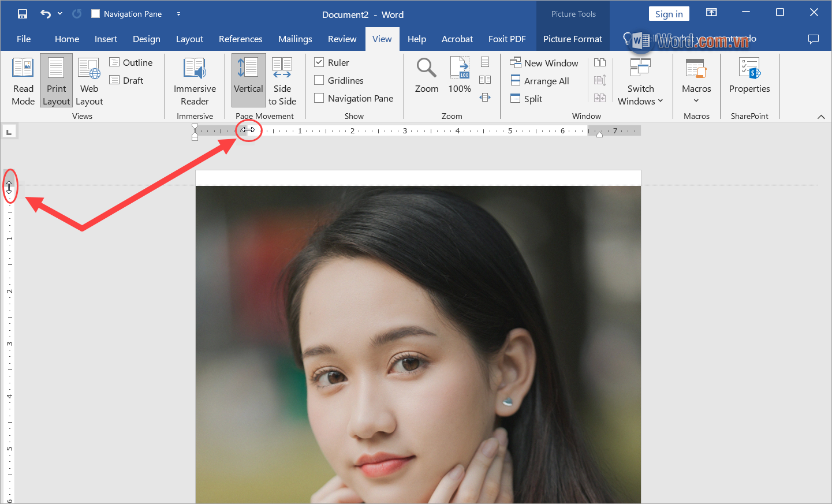Switch to Web Layout view
Viewport: 832px width, 504px height.
[x=89, y=81]
